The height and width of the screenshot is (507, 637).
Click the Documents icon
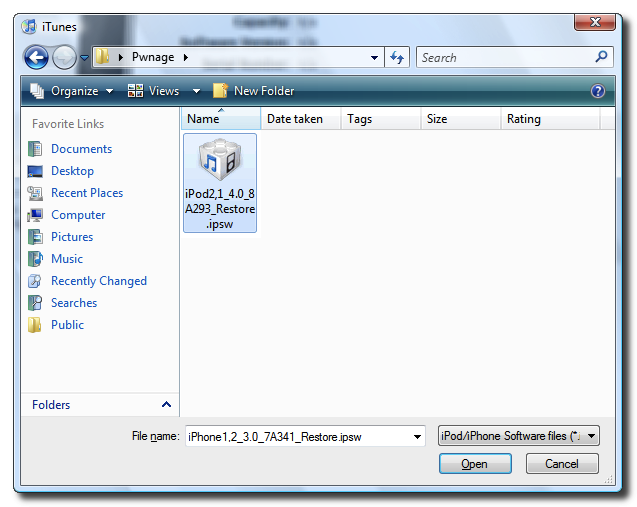[35, 149]
